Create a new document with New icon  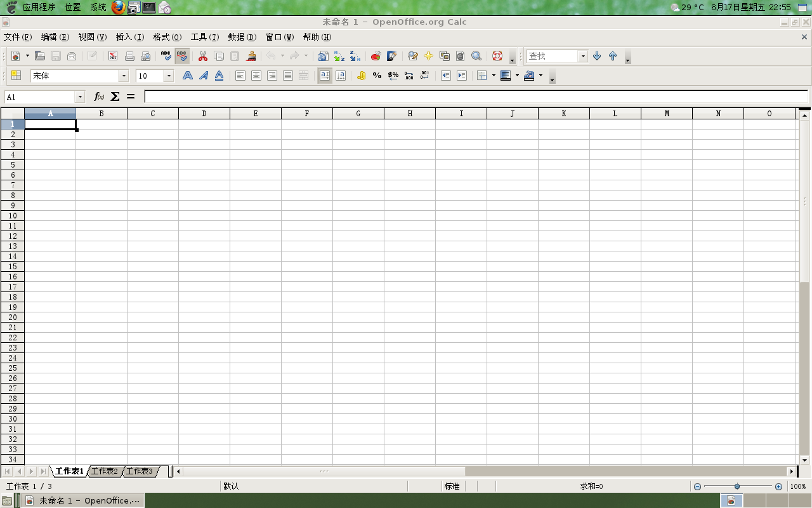pos(15,56)
